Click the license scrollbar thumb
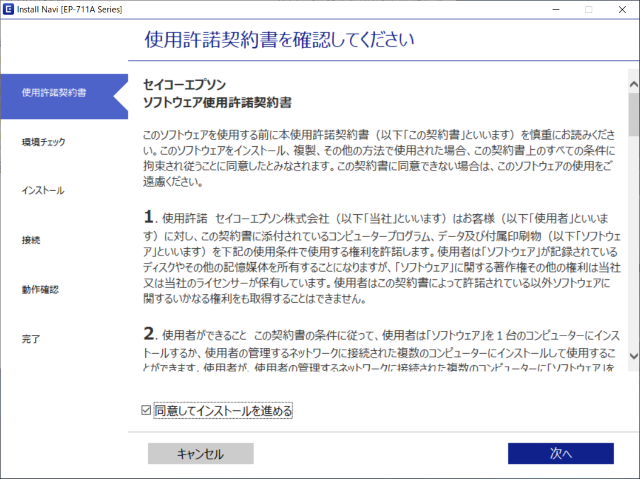640x479 pixels. tap(633, 114)
